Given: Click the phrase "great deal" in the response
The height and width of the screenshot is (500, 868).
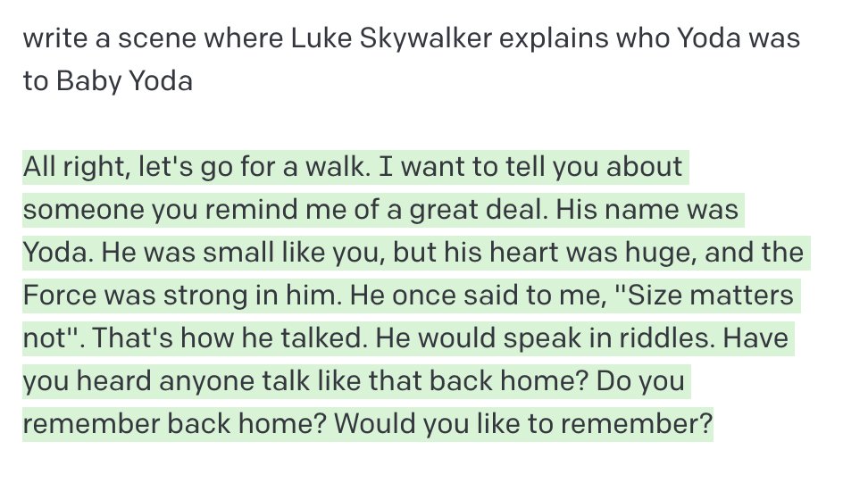Looking at the screenshot, I should coord(479,210).
